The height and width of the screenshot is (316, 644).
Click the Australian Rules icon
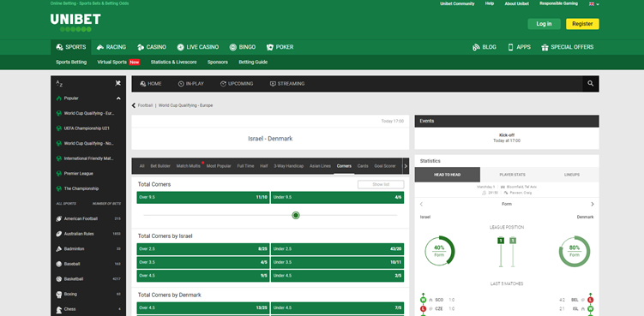click(58, 234)
